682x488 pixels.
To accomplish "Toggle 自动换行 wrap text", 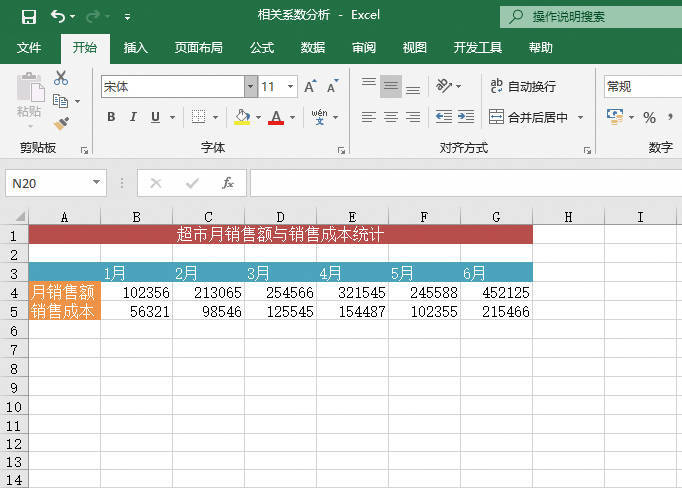I will tap(523, 87).
